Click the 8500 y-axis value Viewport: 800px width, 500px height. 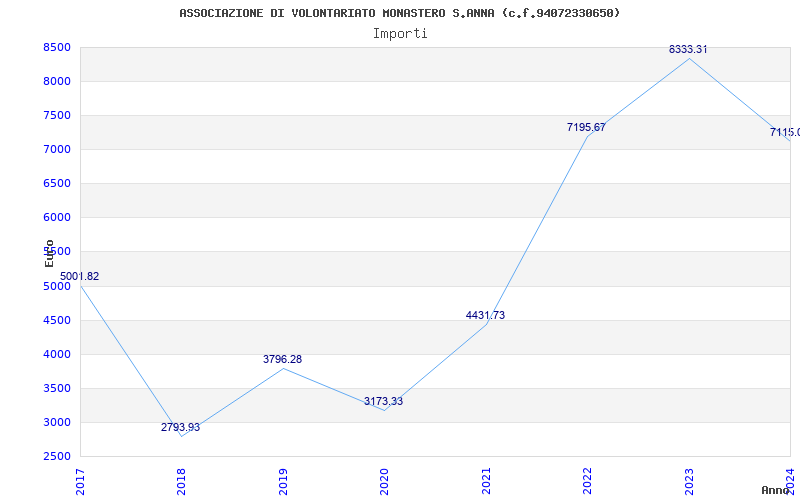[57, 48]
